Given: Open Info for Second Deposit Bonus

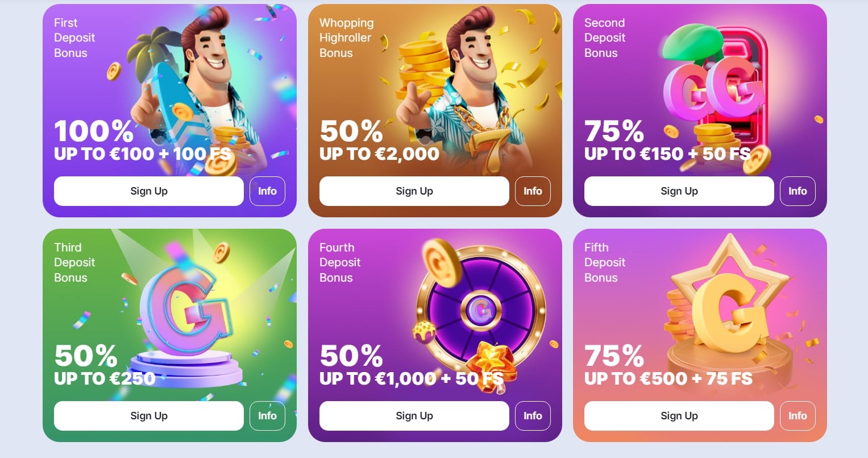Looking at the screenshot, I should [798, 191].
